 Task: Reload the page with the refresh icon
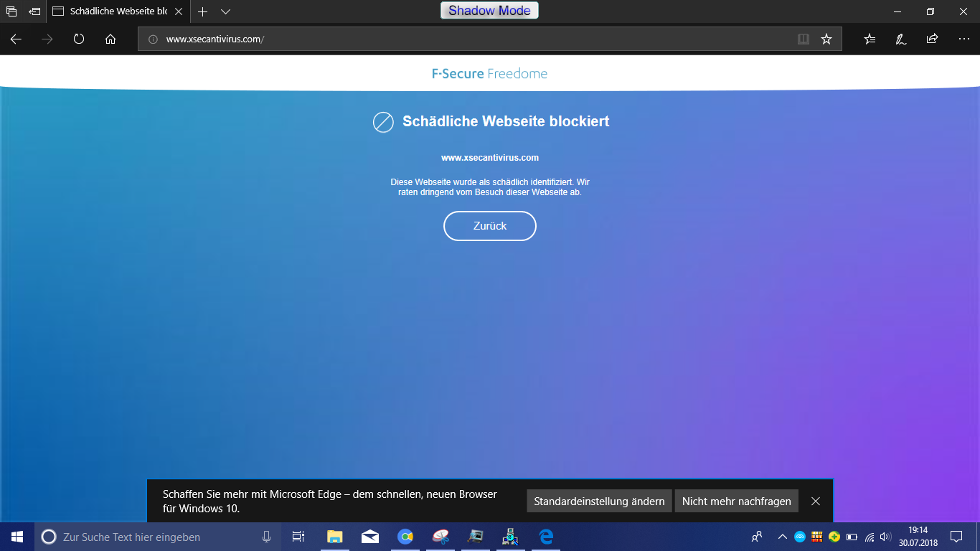tap(79, 39)
